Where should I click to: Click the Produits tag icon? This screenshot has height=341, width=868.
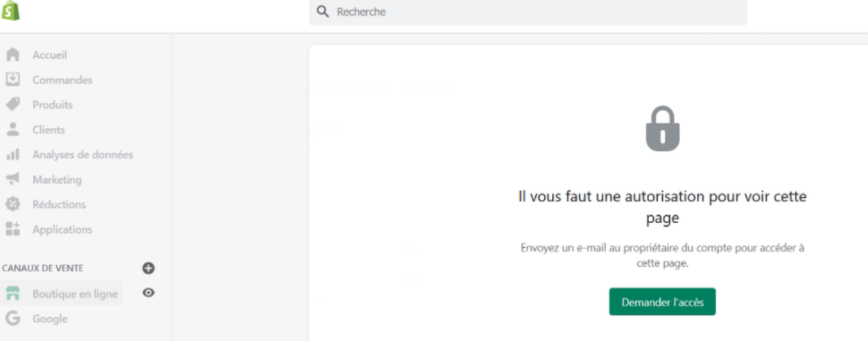13,104
